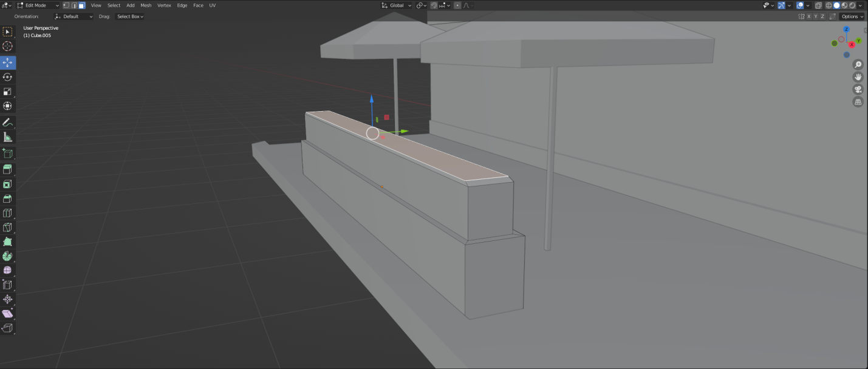
Task: Toggle show gizmos button
Action: pos(781,5)
